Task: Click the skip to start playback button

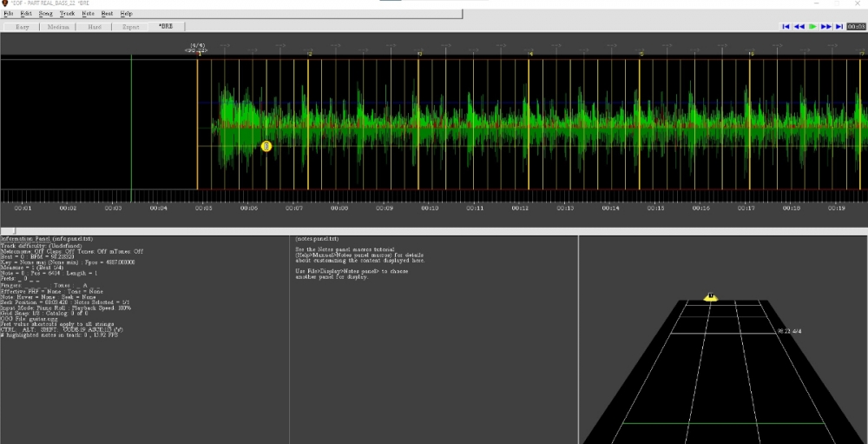Action: click(786, 27)
